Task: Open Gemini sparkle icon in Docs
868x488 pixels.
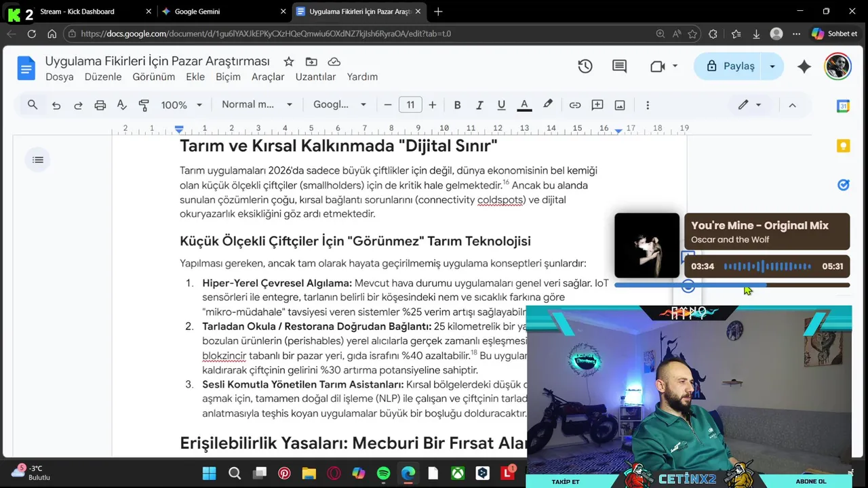Action: pyautogui.click(x=804, y=66)
